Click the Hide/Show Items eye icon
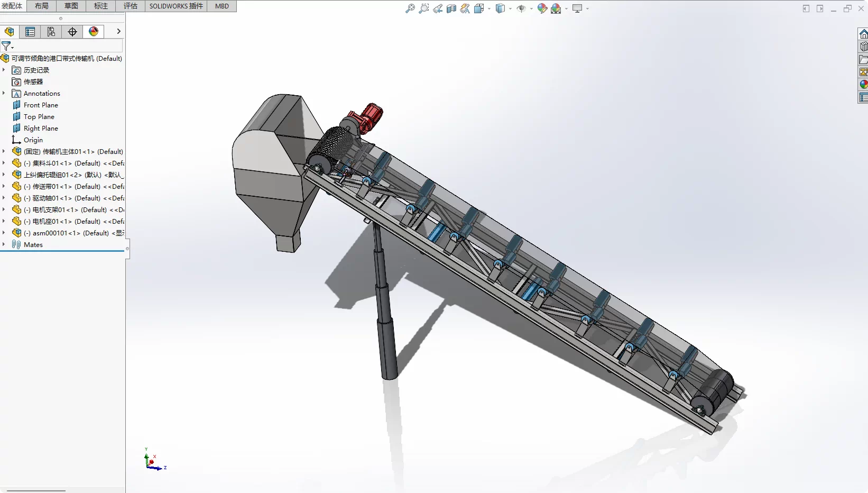Image resolution: width=868 pixels, height=493 pixels. tap(521, 8)
